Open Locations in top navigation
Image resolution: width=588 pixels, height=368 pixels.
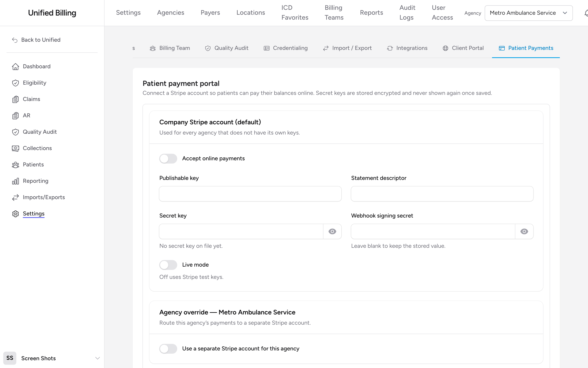tap(251, 13)
